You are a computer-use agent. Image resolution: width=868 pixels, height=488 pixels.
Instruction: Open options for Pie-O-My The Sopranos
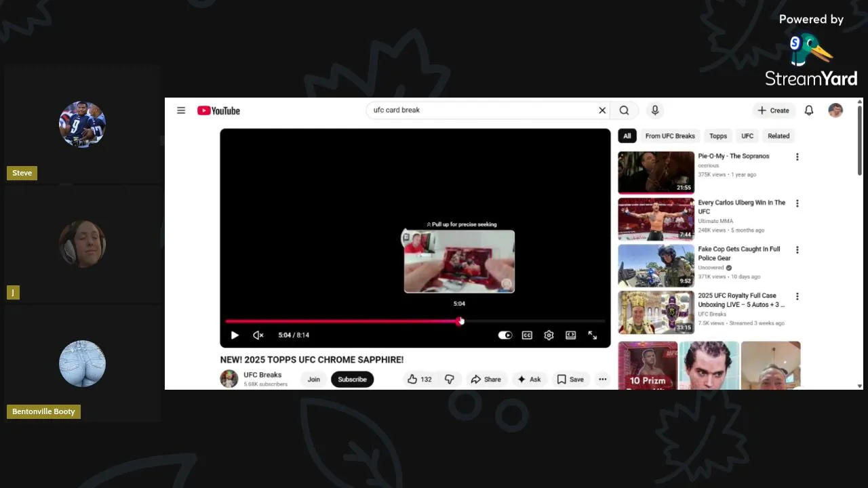click(x=797, y=157)
